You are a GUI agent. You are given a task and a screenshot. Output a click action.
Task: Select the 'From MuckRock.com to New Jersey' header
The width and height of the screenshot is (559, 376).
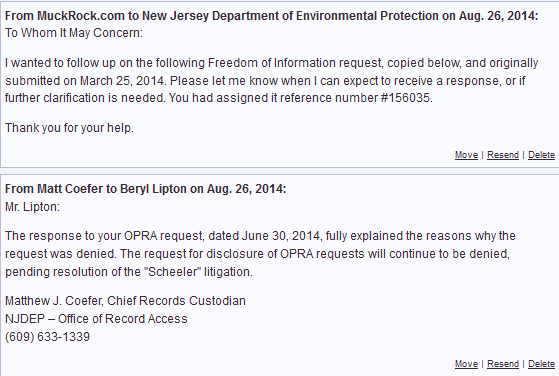(x=271, y=16)
